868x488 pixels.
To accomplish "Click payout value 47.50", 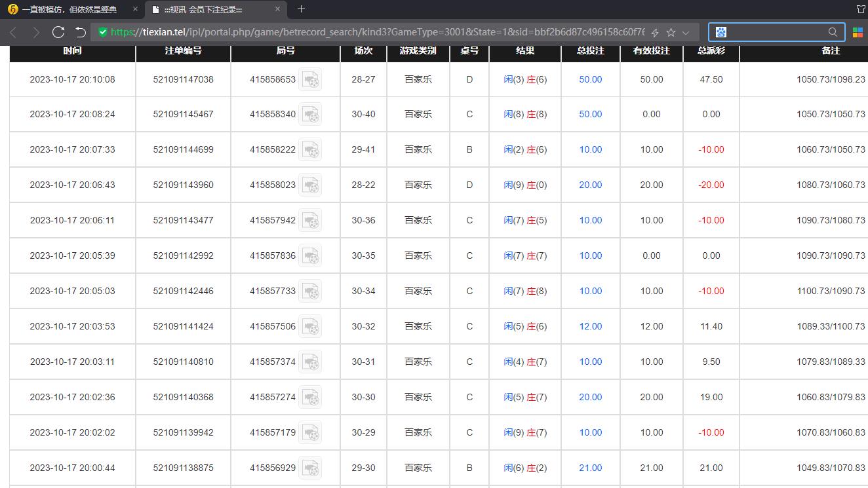I will coord(711,79).
